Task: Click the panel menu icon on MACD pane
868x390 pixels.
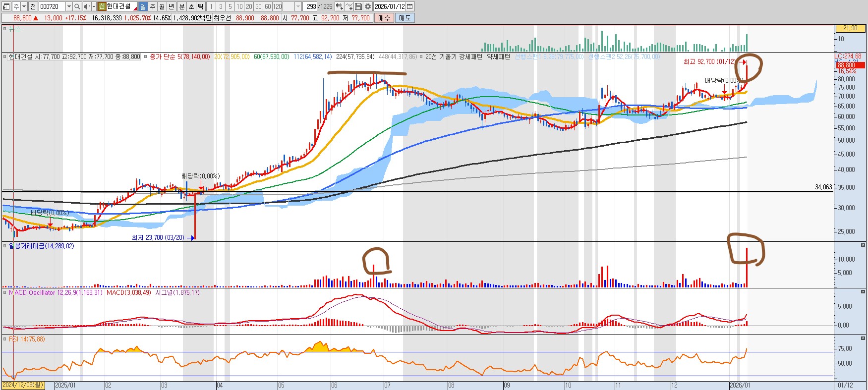Action: point(863,292)
